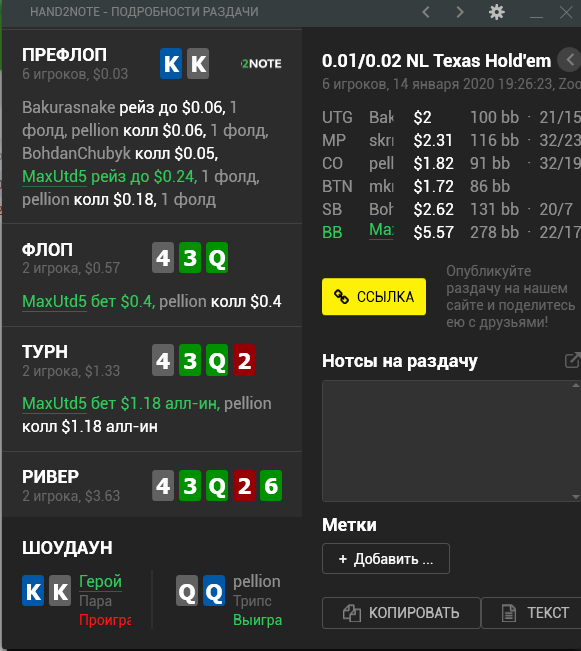
Task: Click the КОПИРОВАТЬ button
Action: (401, 613)
